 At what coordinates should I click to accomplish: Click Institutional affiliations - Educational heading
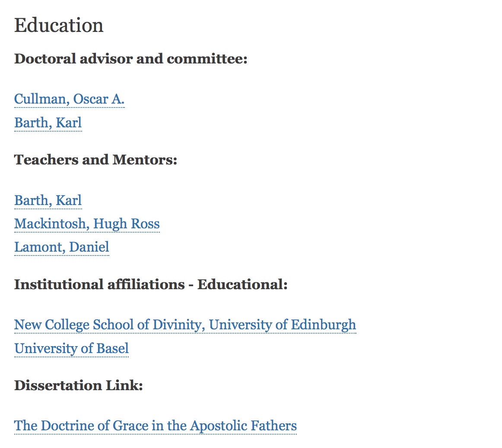151,284
